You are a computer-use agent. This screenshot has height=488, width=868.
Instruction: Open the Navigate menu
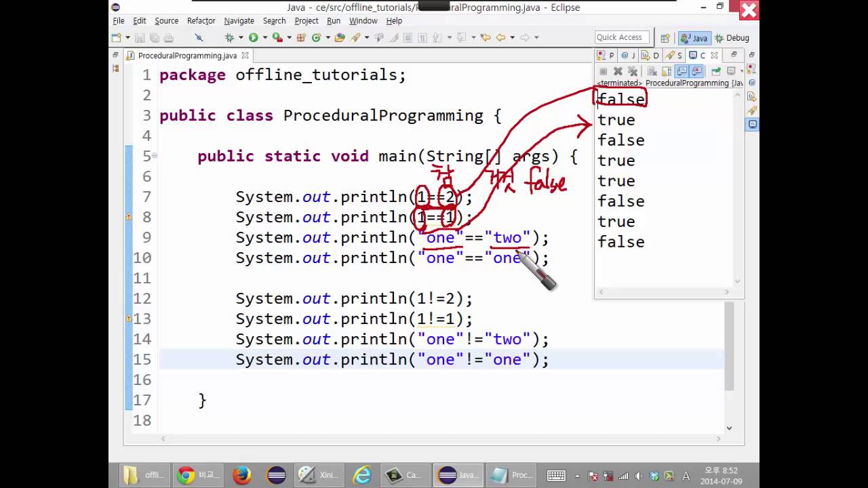pyautogui.click(x=239, y=21)
